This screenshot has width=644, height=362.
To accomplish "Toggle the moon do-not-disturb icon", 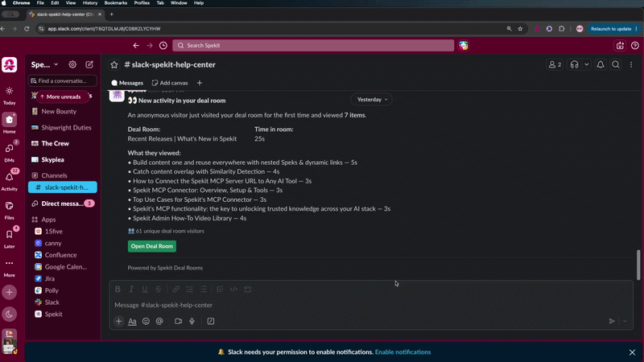I will (9, 315).
